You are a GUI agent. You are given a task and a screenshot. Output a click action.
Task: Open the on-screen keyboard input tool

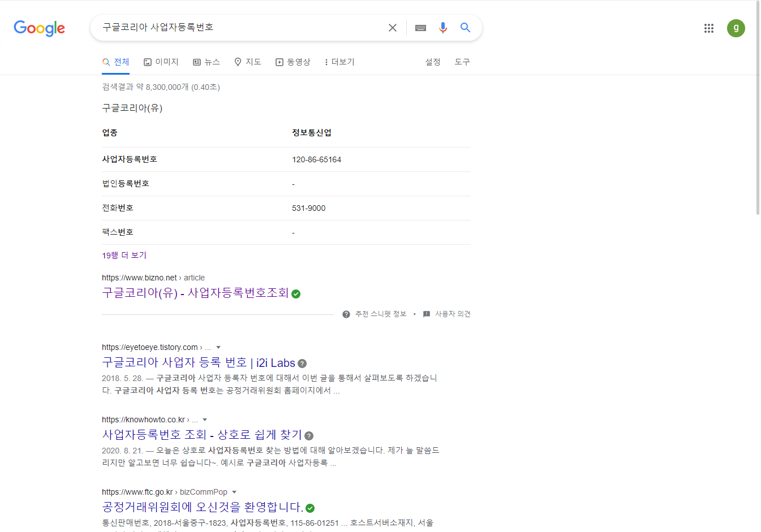pos(420,28)
